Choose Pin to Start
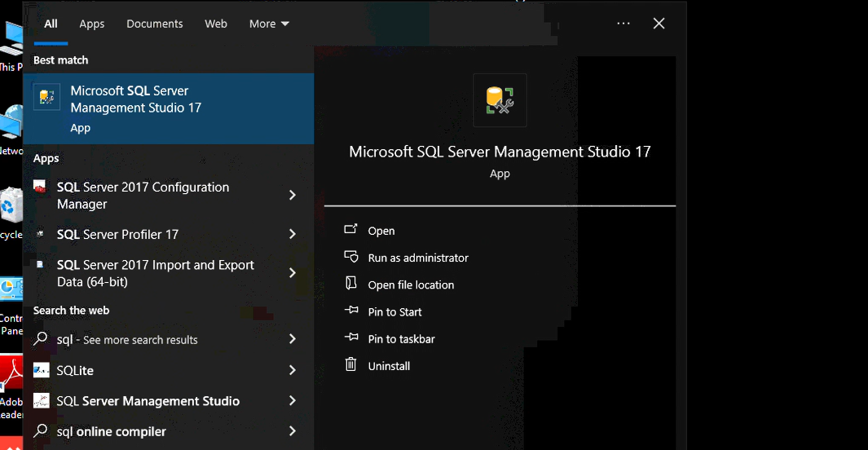The width and height of the screenshot is (868, 450). coord(394,312)
